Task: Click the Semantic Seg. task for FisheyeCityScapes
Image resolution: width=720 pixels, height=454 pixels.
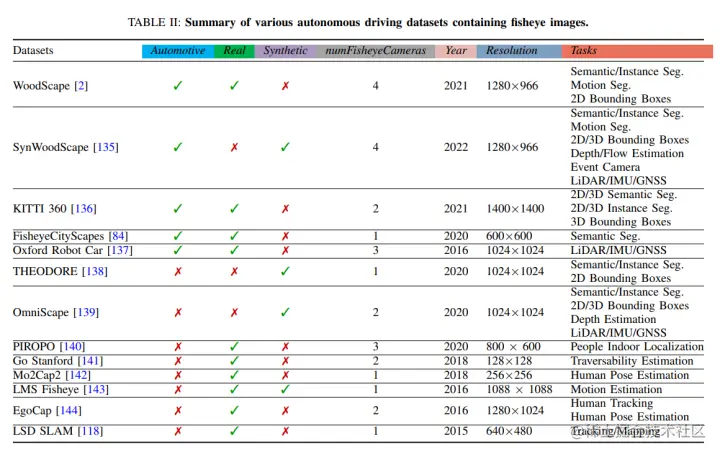Action: (605, 236)
